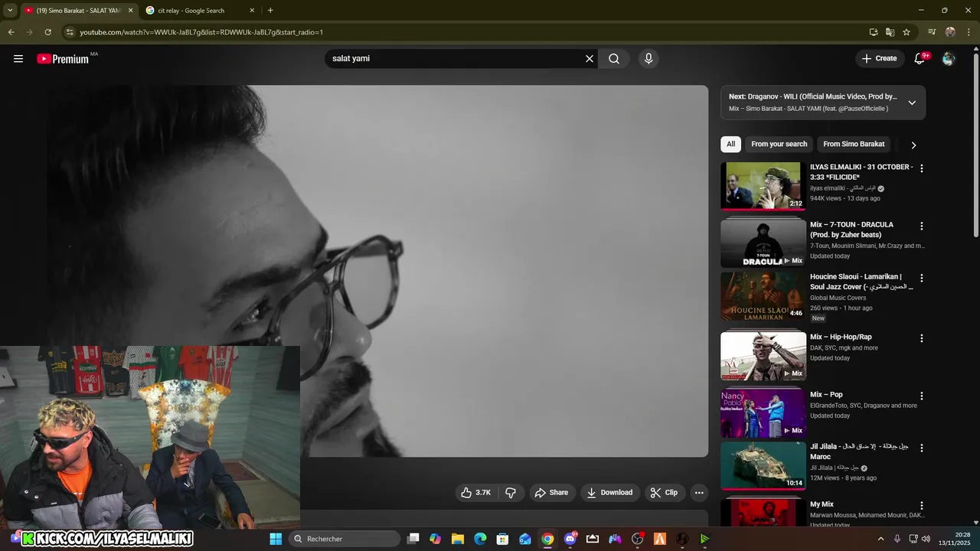Open media controls icon in Chrome toolbar
The height and width of the screenshot is (551, 980).
pyautogui.click(x=932, y=32)
